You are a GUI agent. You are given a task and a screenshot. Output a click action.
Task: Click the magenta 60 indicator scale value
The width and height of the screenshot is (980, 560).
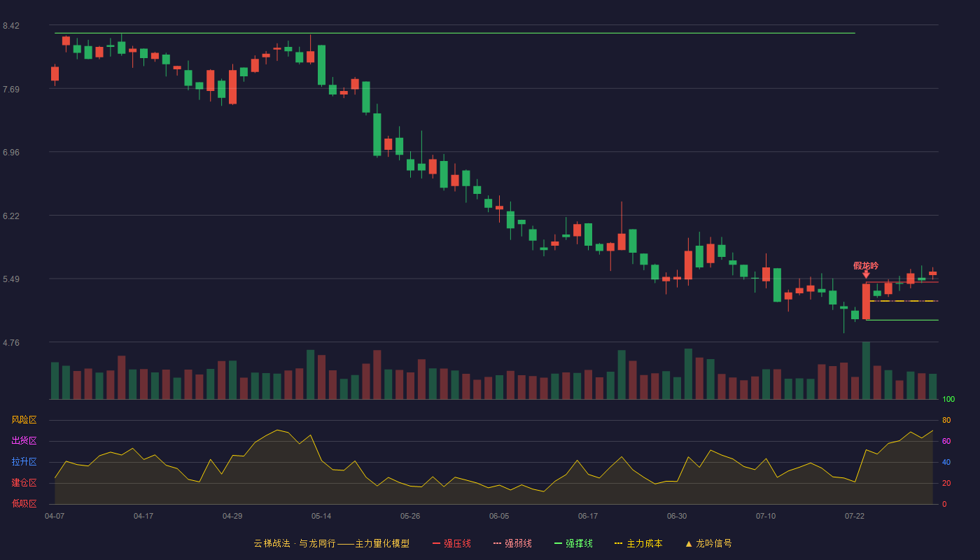click(x=946, y=442)
